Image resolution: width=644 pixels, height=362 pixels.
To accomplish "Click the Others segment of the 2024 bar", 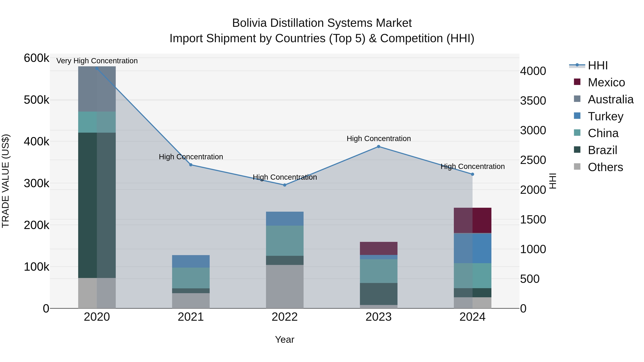I will tap(472, 303).
